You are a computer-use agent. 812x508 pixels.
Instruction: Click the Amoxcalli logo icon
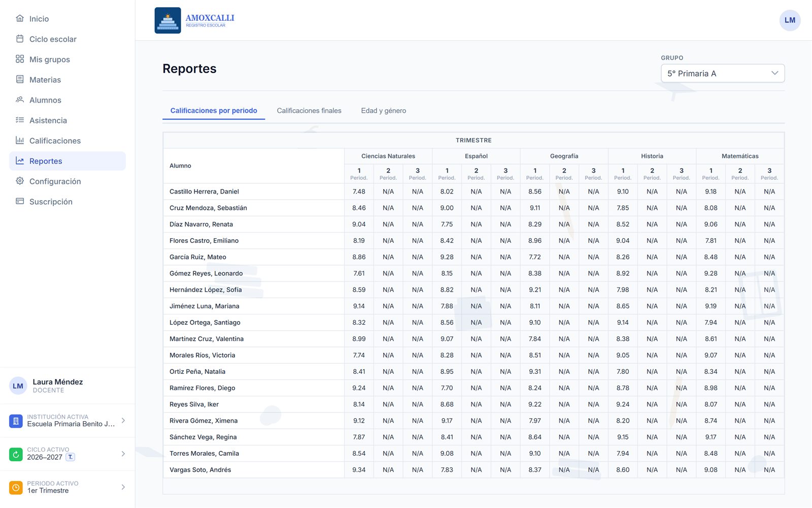click(x=167, y=20)
